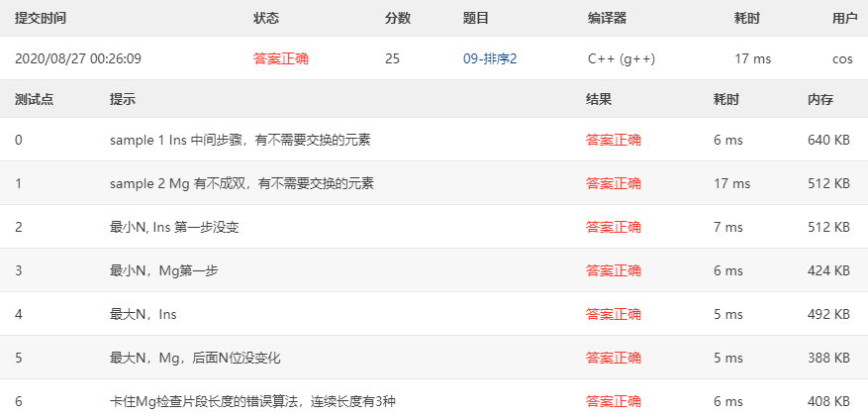
Task: Click the hint 最大N，Mg，后面N位没变化
Action: pyautogui.click(x=195, y=359)
